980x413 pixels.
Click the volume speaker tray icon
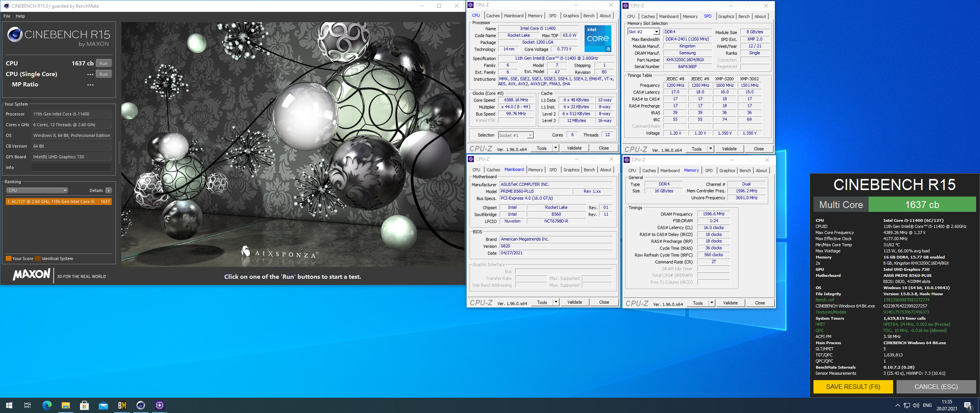pos(916,405)
